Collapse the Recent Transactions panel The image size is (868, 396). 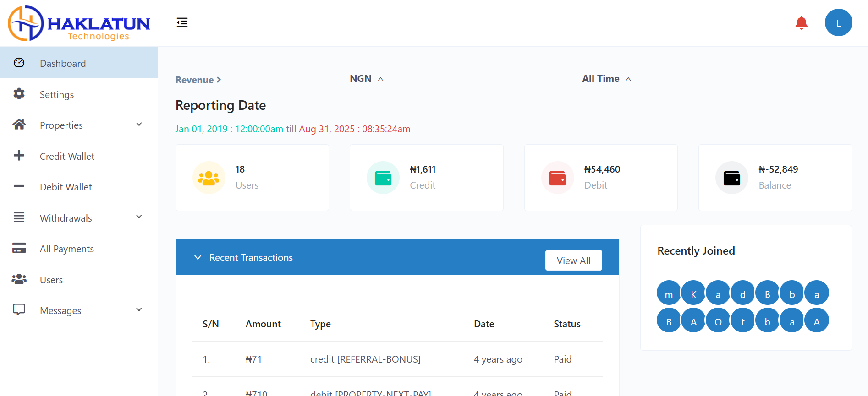point(198,257)
